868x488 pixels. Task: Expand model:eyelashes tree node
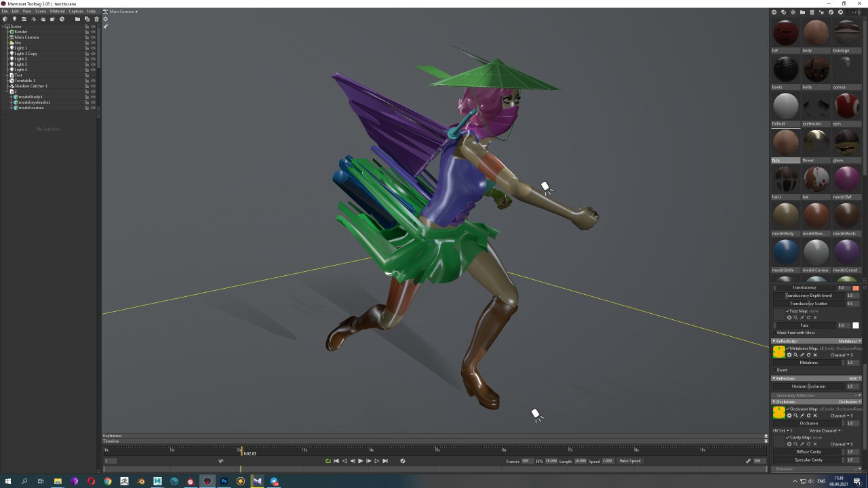pyautogui.click(x=11, y=102)
